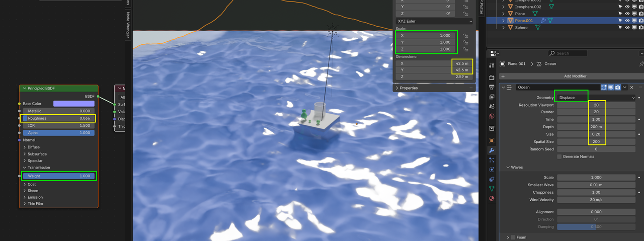Click the green mesh icon beside Icosphere.002
The image size is (644, 241).
[x=551, y=7]
